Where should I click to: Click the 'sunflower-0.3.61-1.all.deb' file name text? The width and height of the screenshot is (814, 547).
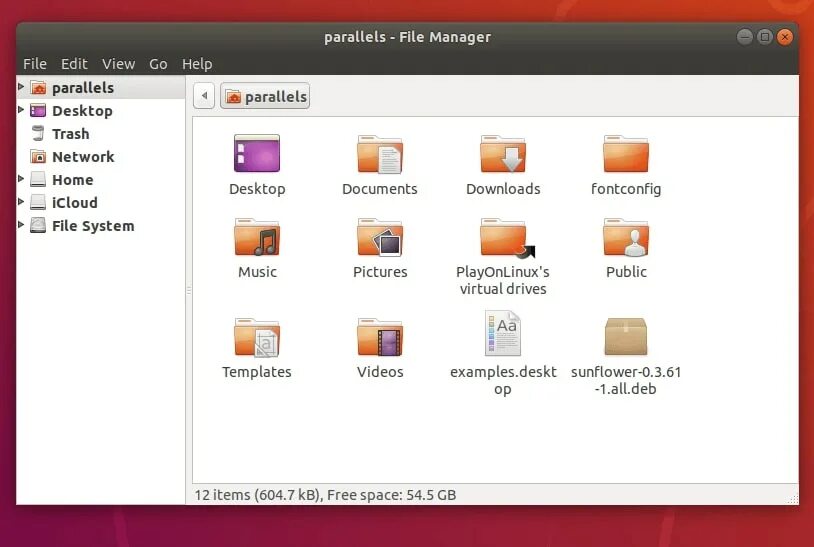click(x=626, y=380)
